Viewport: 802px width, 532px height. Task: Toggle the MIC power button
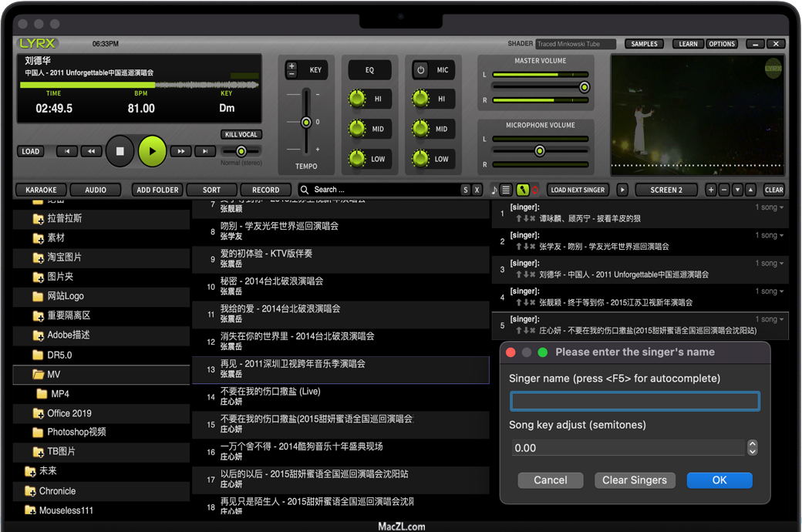pyautogui.click(x=421, y=70)
